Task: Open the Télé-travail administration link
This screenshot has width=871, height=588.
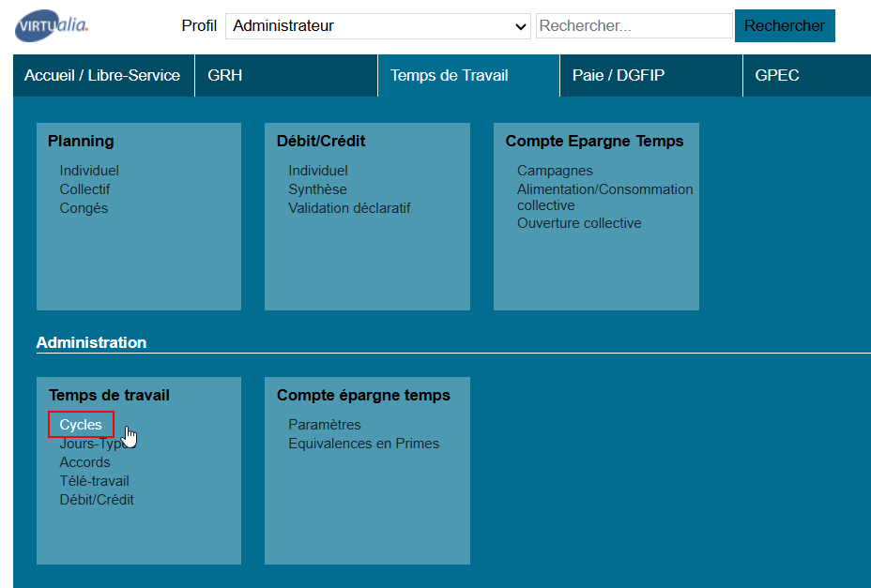Action: [x=94, y=481]
